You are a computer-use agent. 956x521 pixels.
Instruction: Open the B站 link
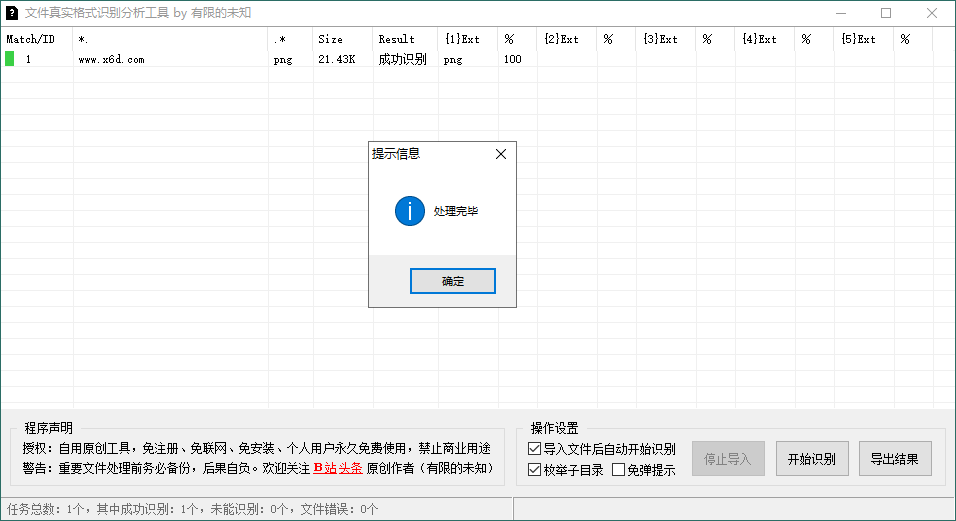tap(324, 467)
